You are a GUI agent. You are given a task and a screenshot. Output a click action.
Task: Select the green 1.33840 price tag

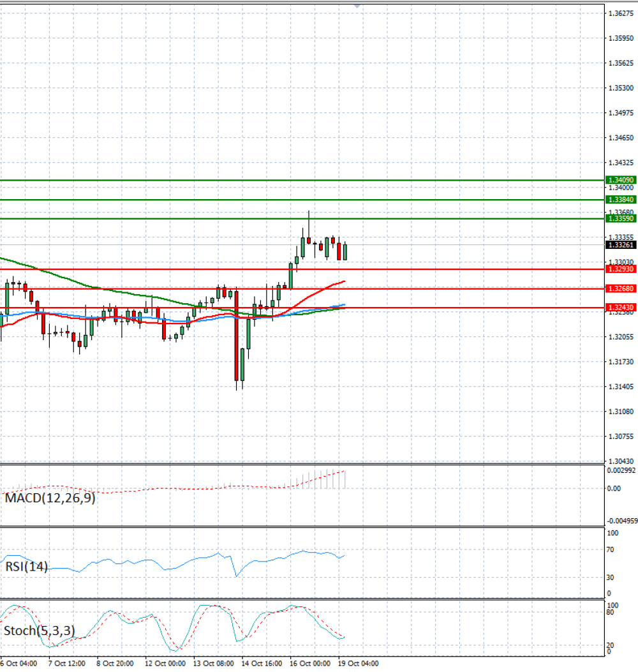click(621, 200)
